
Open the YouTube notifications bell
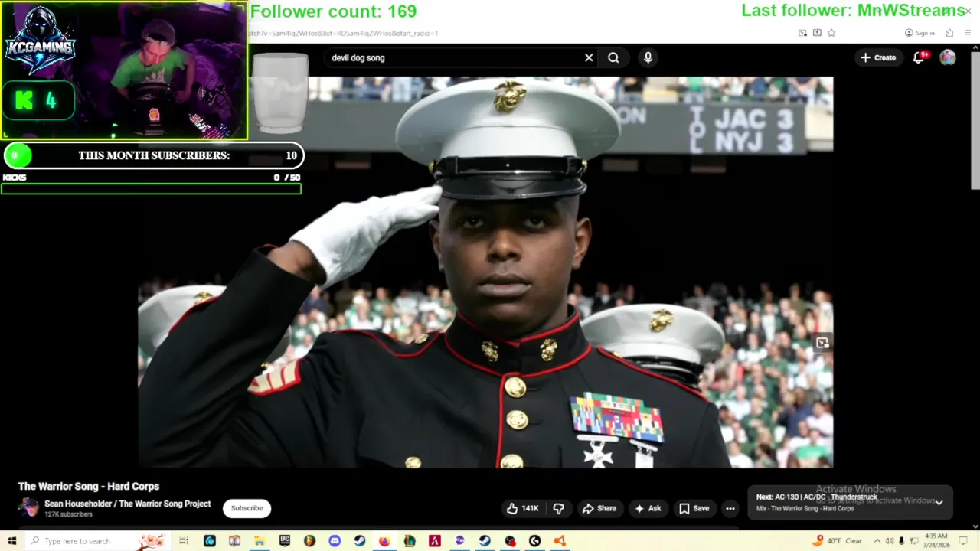coord(919,57)
